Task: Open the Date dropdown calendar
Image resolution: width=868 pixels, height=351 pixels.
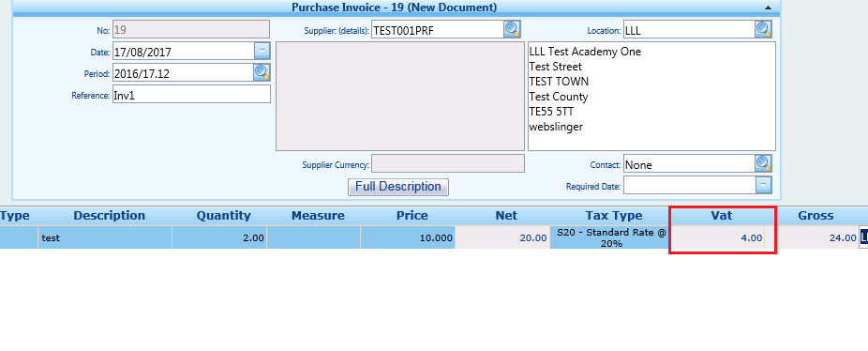Action: (262, 51)
